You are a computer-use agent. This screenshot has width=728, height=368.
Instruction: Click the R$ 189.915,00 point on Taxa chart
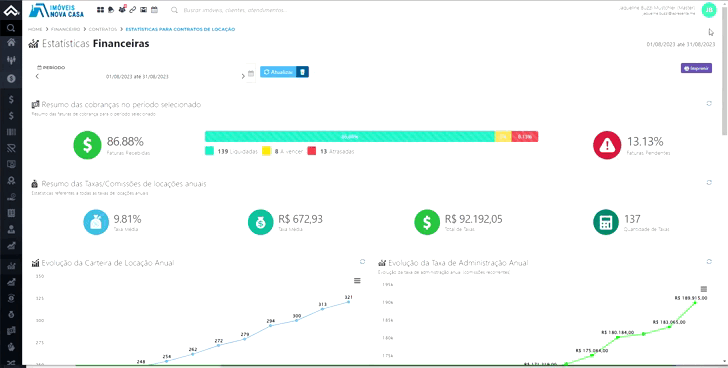(x=695, y=303)
